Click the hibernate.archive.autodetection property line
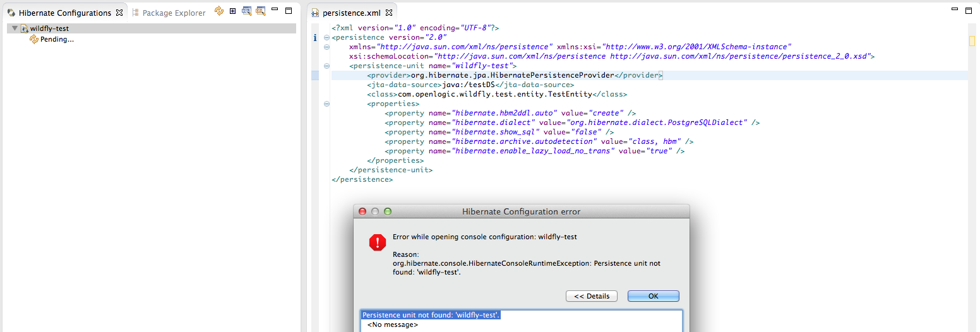This screenshot has height=332, width=980. pos(539,142)
